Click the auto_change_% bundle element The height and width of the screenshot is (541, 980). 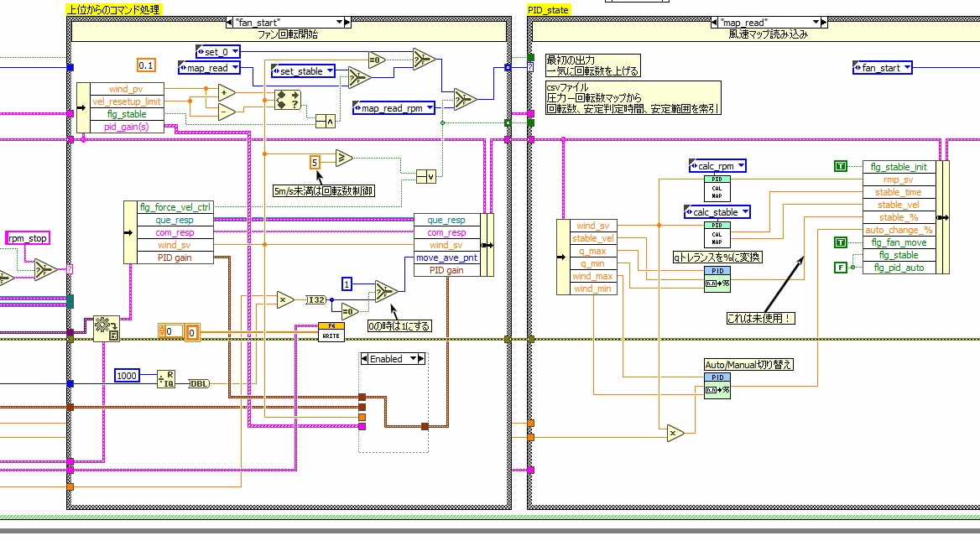pyautogui.click(x=899, y=229)
